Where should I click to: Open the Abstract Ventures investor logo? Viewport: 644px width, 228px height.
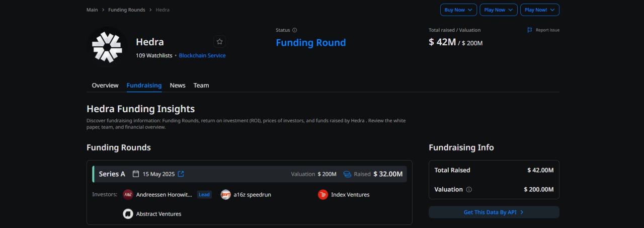pos(128,214)
